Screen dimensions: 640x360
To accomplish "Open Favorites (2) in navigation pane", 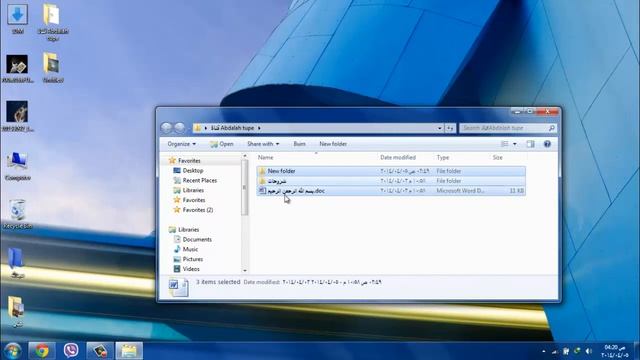I will 193,210.
